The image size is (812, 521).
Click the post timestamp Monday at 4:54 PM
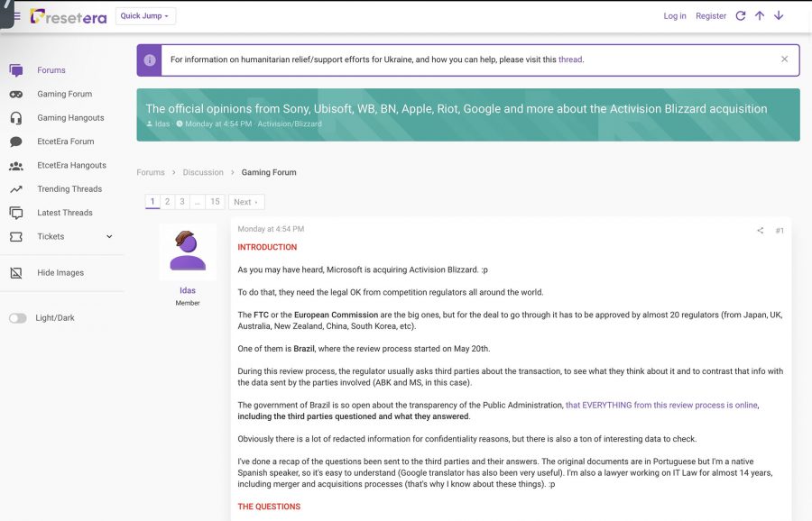click(x=271, y=229)
